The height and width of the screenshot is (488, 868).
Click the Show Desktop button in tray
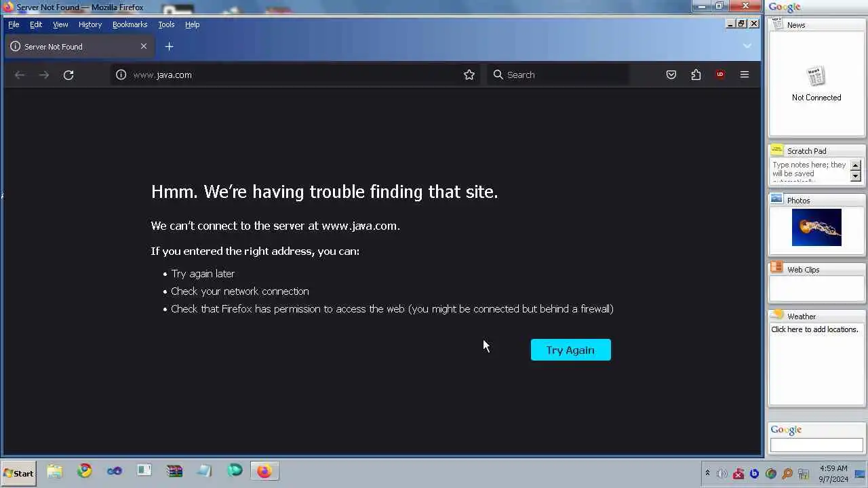coord(860,474)
